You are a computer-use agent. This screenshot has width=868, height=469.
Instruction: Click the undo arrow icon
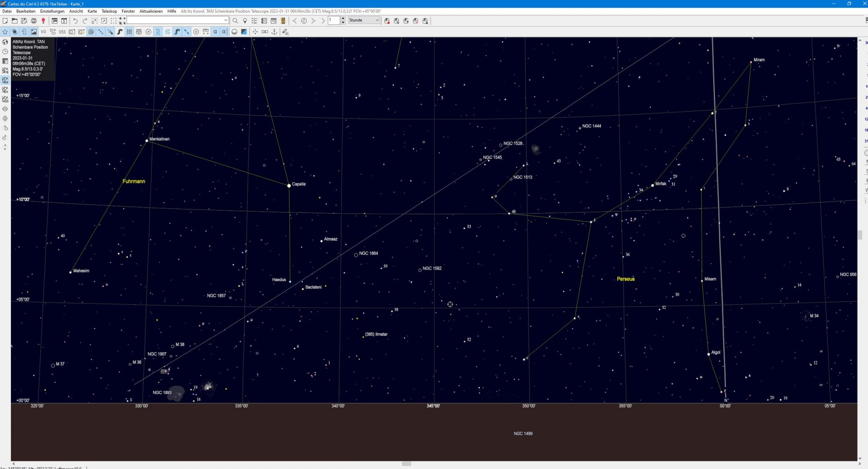(x=75, y=21)
